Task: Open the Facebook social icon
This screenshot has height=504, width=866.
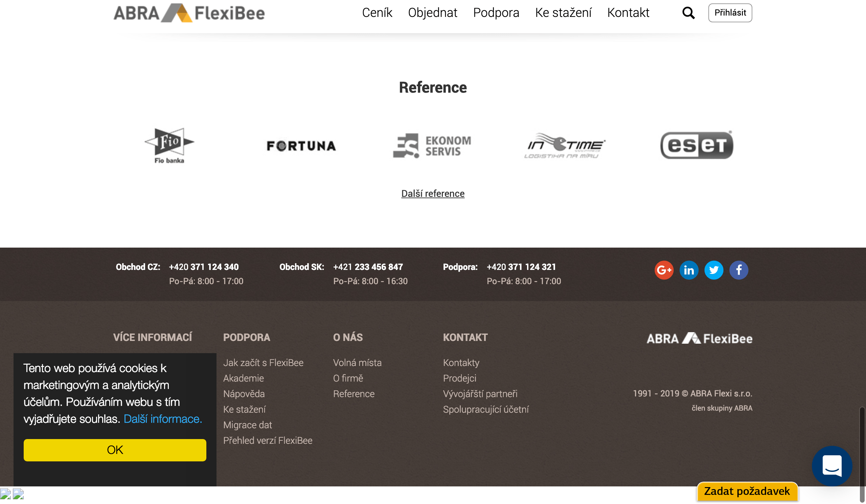Action: tap(738, 270)
